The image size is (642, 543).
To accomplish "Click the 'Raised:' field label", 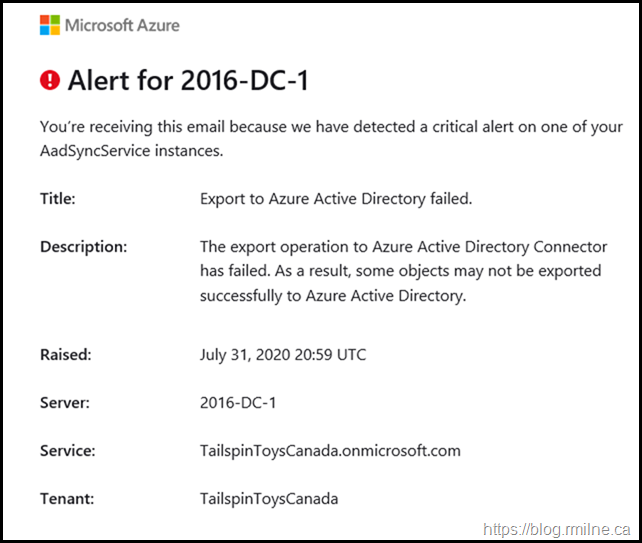I will click(x=65, y=354).
